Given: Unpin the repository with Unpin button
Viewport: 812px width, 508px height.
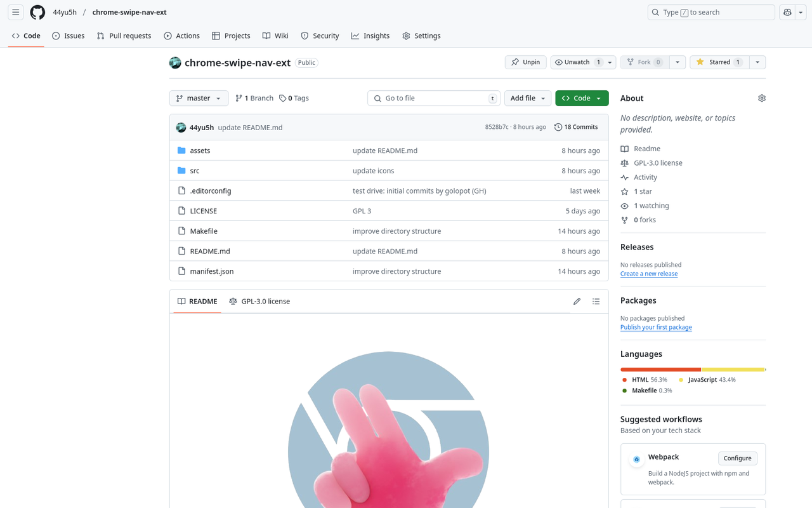Looking at the screenshot, I should tap(526, 62).
